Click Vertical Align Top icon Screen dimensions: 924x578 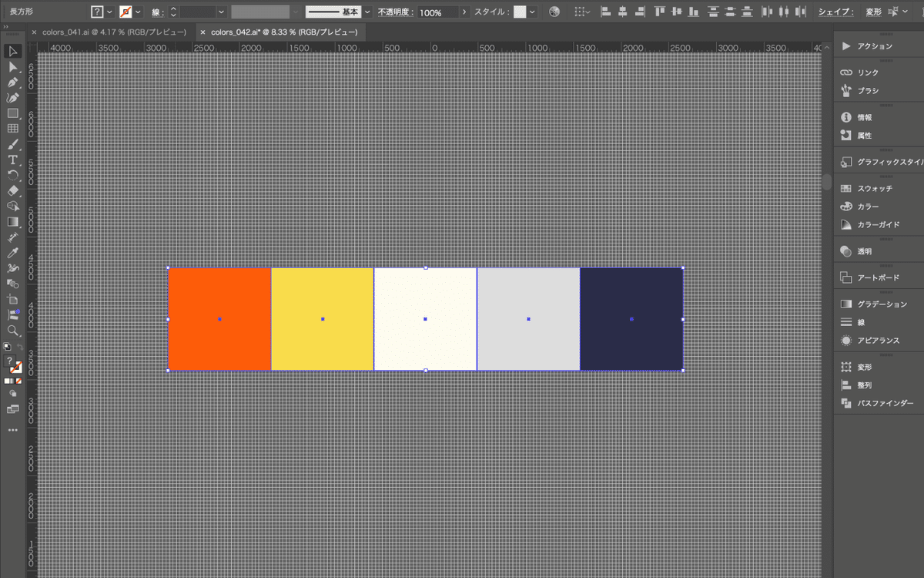pos(660,12)
